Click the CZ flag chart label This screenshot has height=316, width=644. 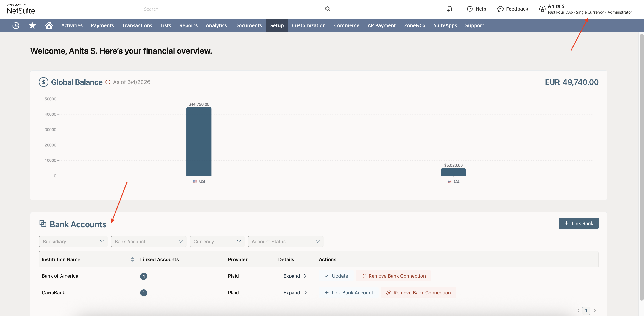pos(453,182)
